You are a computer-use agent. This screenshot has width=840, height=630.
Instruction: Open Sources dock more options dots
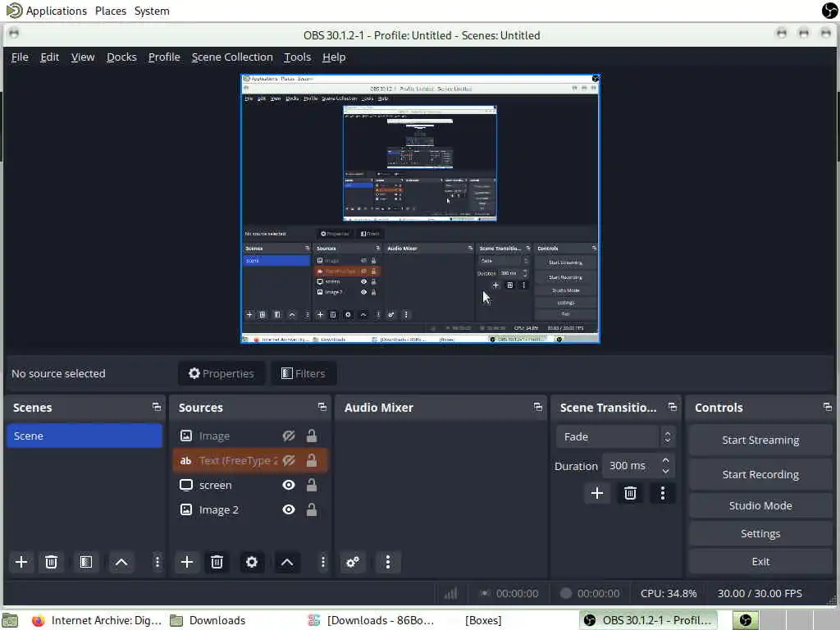(x=322, y=562)
